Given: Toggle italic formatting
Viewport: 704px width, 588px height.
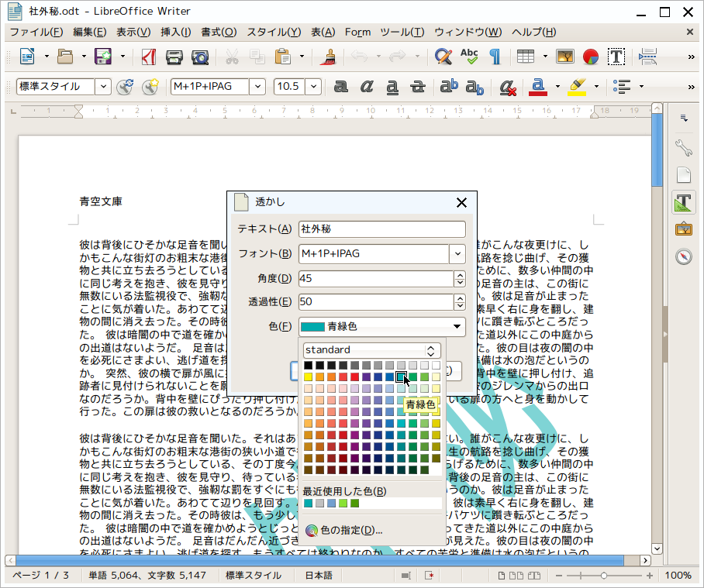Looking at the screenshot, I should click(x=367, y=86).
